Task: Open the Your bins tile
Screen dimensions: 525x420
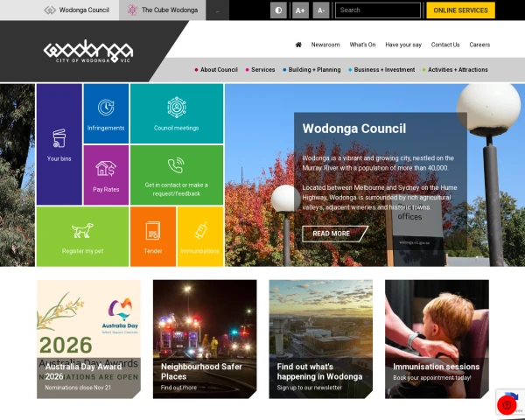Action: point(59,144)
